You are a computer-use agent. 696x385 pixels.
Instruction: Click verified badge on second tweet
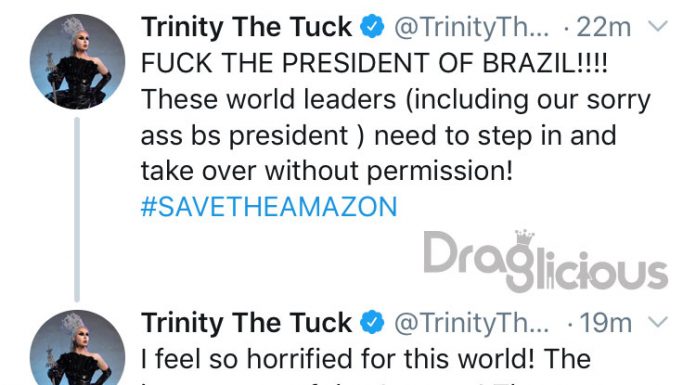[x=372, y=322]
